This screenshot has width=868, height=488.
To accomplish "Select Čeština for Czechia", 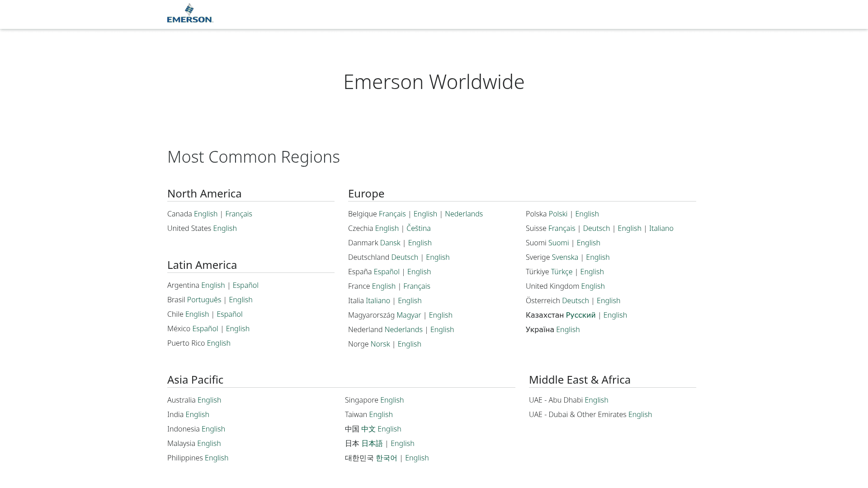I will point(418,228).
